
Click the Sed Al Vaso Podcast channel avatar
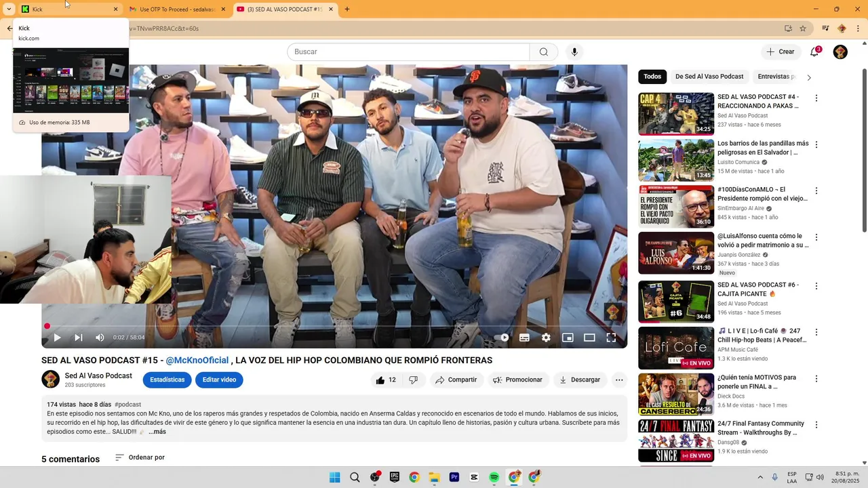[51, 380]
